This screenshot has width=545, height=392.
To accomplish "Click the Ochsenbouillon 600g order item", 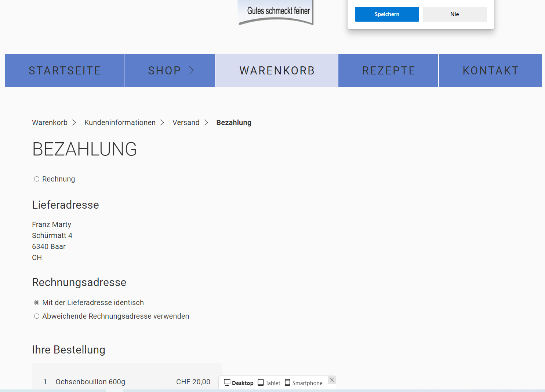I will point(90,382).
